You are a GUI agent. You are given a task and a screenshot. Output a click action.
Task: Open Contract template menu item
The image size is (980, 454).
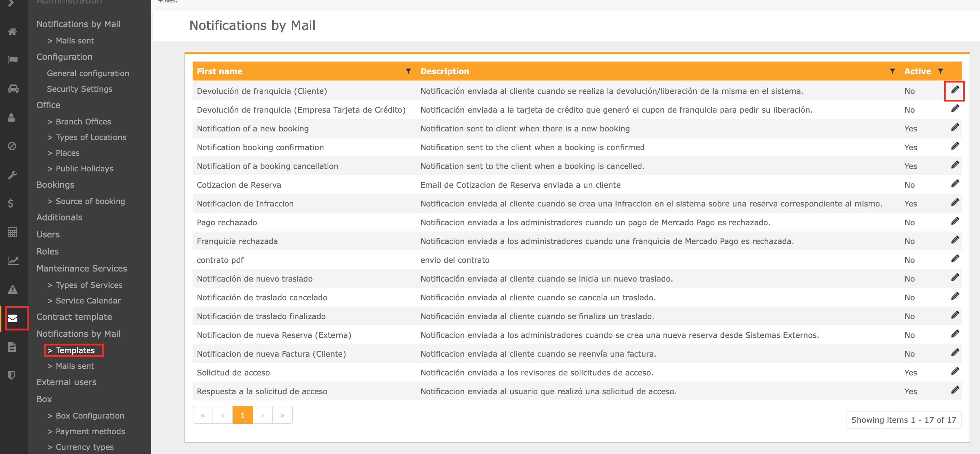pos(74,317)
